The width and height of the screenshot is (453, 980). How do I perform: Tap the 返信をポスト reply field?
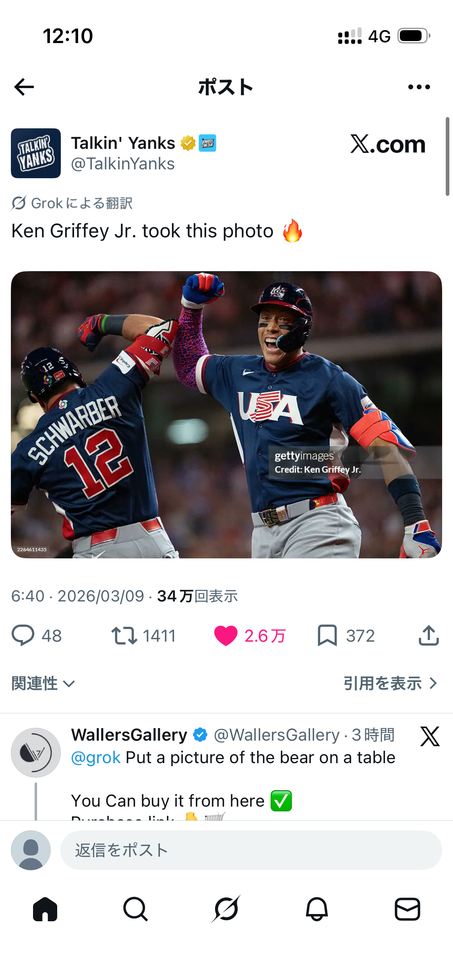(x=251, y=850)
